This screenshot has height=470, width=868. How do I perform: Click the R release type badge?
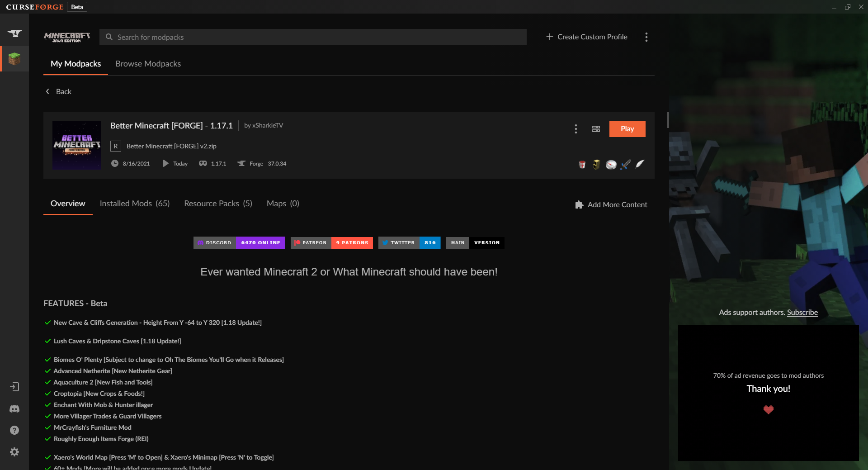tap(116, 146)
